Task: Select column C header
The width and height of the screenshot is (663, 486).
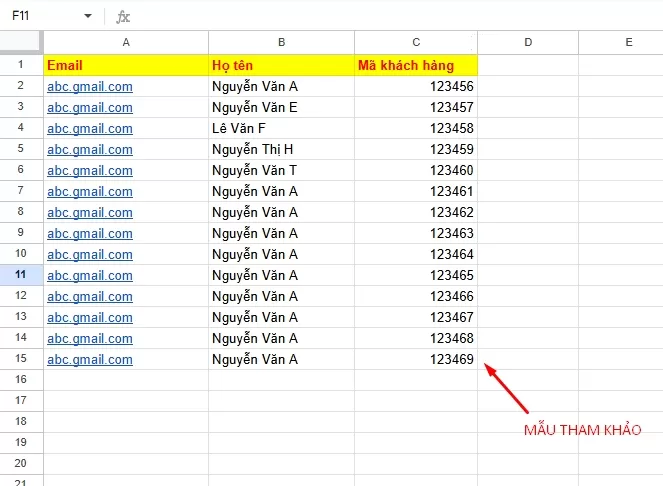Action: (x=416, y=42)
